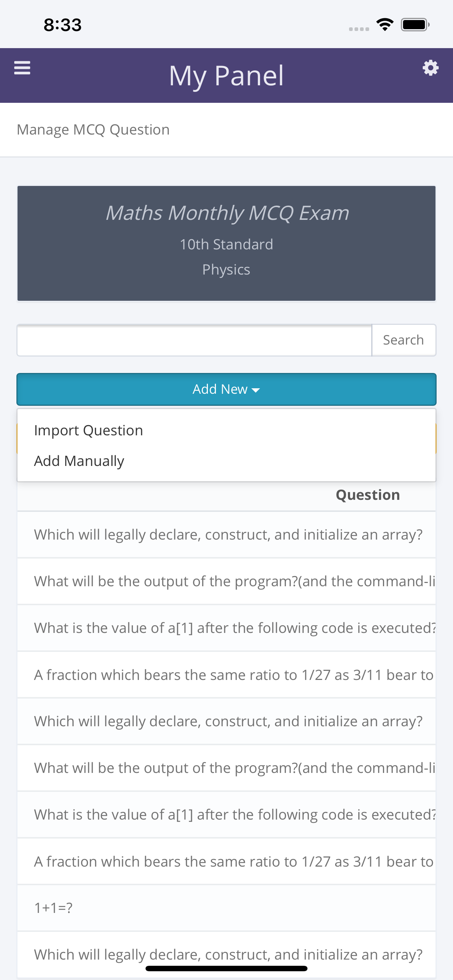Tap the battery status icon
Viewport: 453px width, 980px height.
pyautogui.click(x=415, y=25)
